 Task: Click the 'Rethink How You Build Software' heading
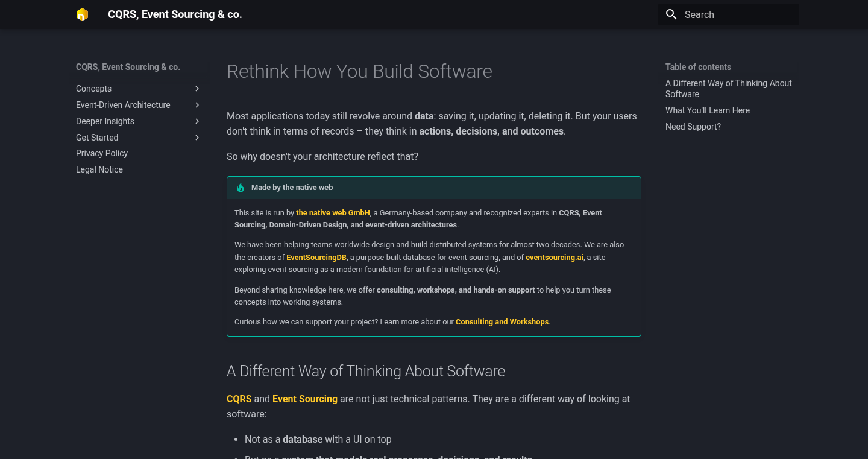[359, 71]
